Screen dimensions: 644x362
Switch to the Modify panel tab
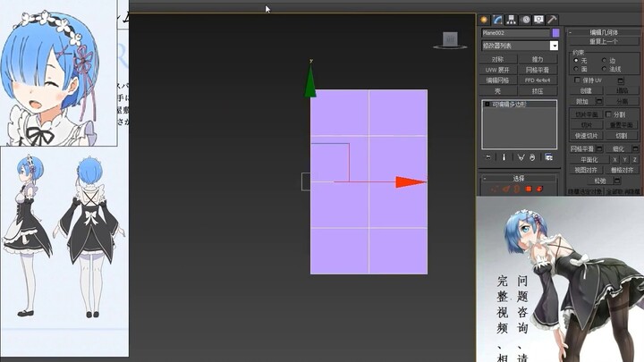[x=497, y=19]
